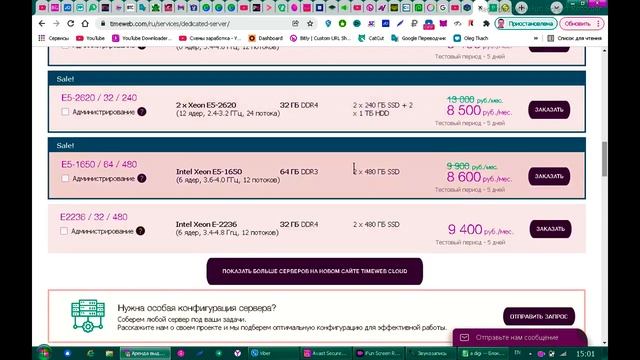
Task: Open iFun Screen Recorder from taskbar
Action: coord(379,353)
